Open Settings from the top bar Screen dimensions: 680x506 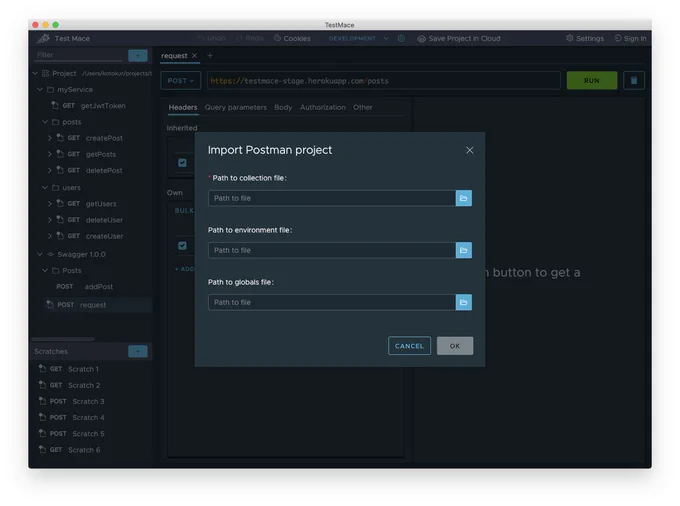click(x=585, y=39)
